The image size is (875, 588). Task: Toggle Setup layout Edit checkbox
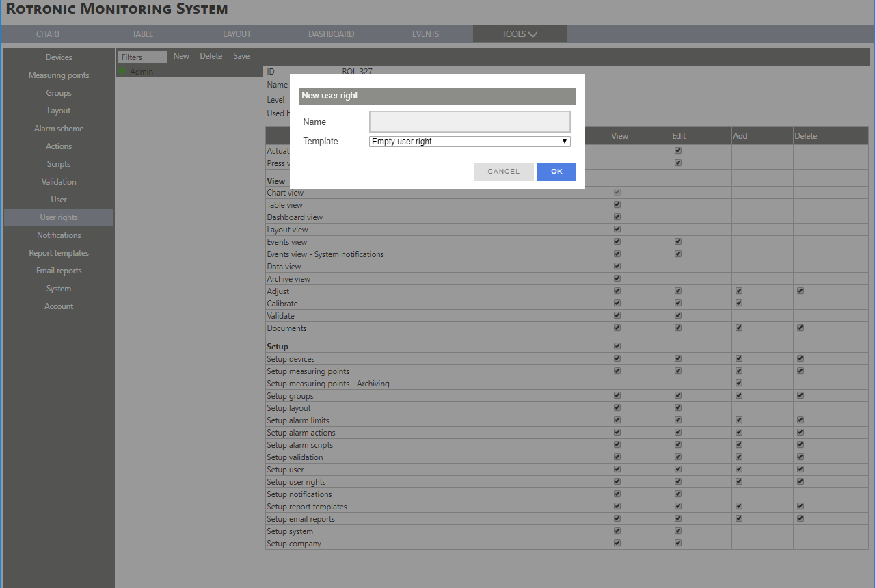(678, 408)
